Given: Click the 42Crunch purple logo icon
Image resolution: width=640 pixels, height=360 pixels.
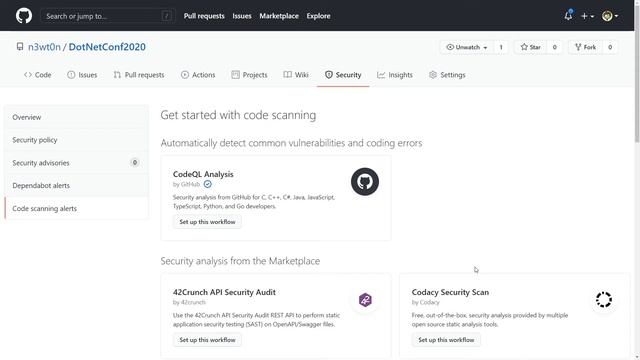Looking at the screenshot, I should tap(365, 300).
